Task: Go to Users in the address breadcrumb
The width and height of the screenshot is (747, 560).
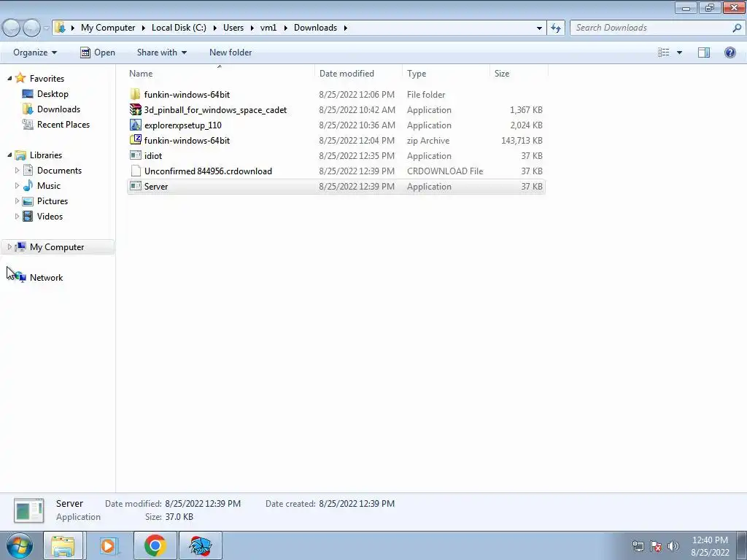Action: click(233, 28)
